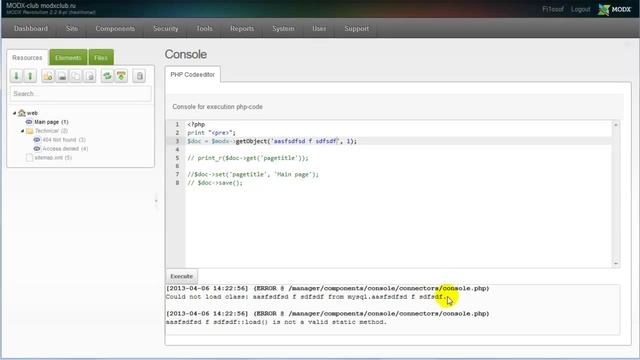Click the Logout link
This screenshot has height=360, width=640.
[580, 9]
